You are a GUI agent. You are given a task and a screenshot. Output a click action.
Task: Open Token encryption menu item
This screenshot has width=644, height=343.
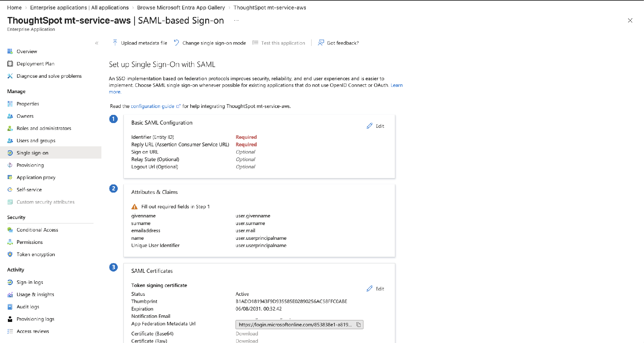pos(36,254)
